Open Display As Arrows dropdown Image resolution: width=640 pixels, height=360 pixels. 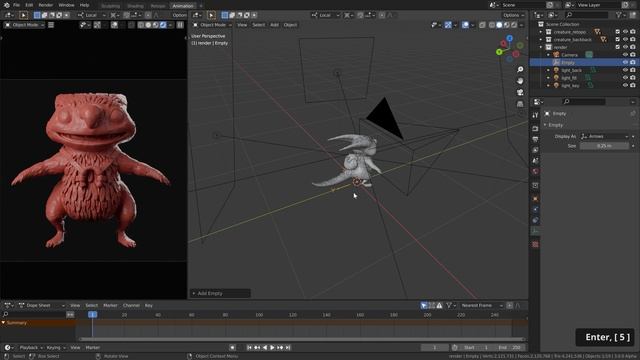point(604,136)
